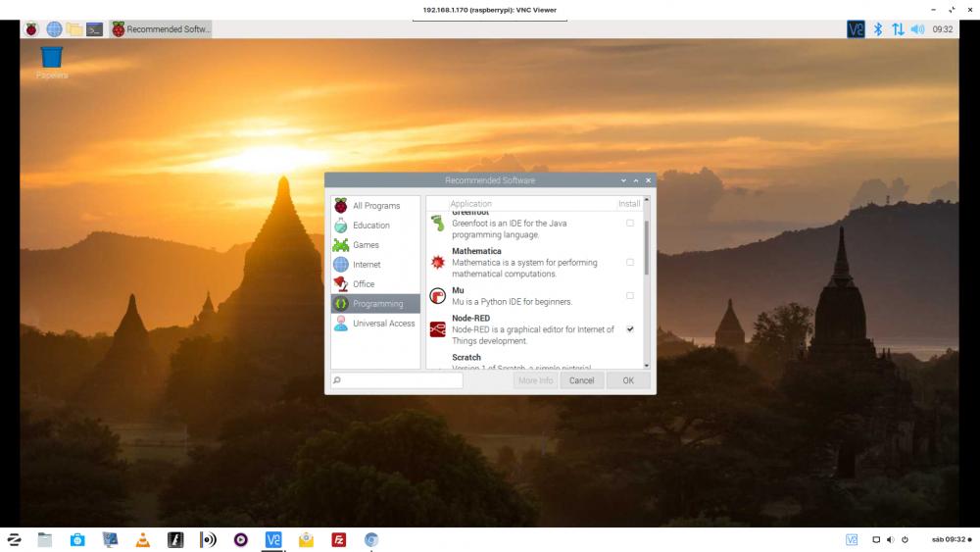
Task: Open the Bluetooth menu in Pi panel
Action: pos(877,28)
